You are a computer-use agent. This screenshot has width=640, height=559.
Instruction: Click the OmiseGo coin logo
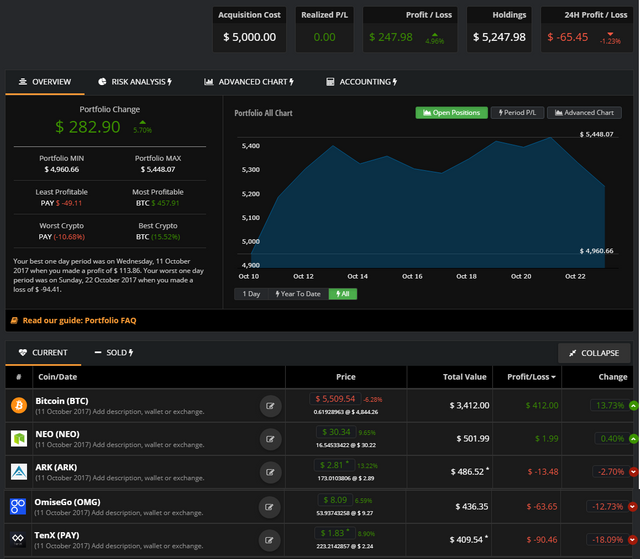pyautogui.click(x=18, y=504)
